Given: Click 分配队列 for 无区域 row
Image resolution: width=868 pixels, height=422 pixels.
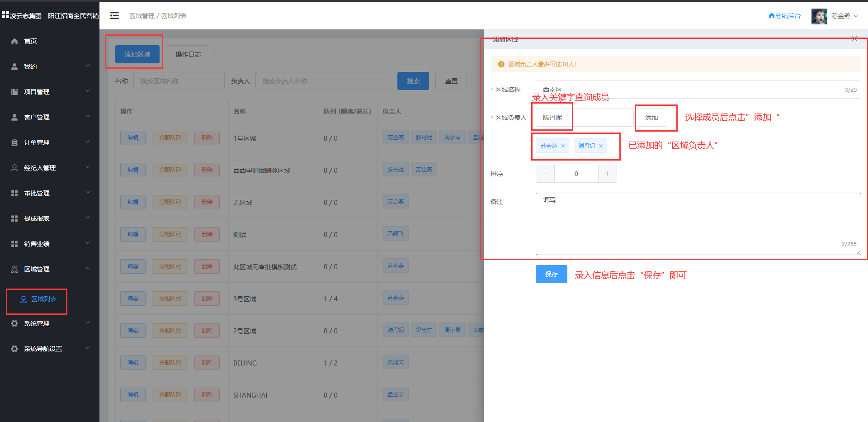Looking at the screenshot, I should pyautogui.click(x=170, y=202).
